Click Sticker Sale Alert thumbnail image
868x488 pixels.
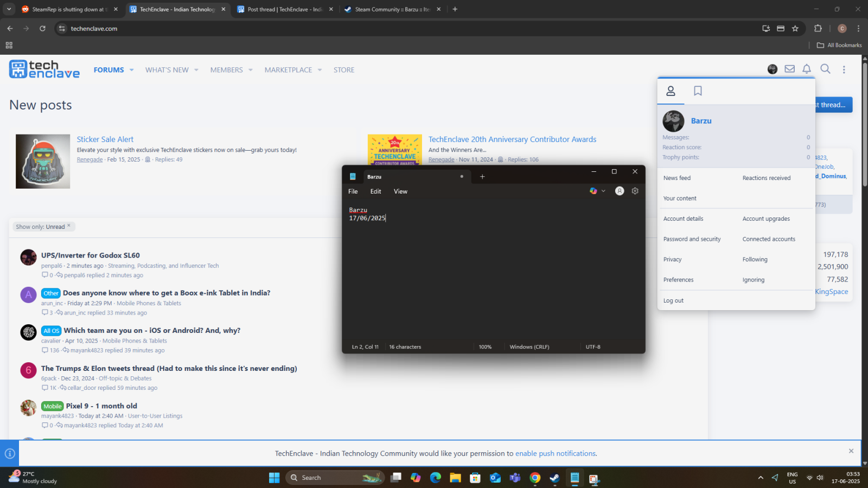pos(43,162)
